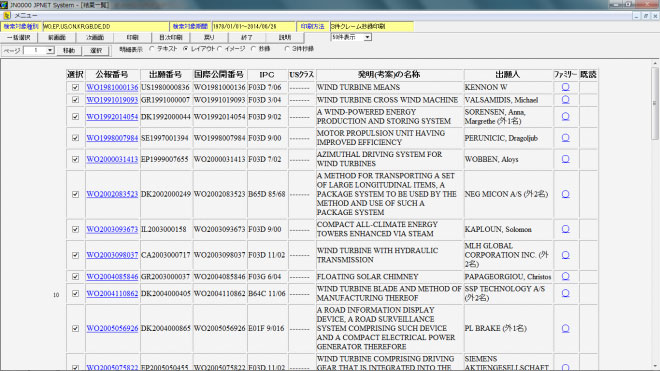Screen dimensions: 660x371
Task: Uncheck selection box for WO1981000136
Action: (75, 87)
